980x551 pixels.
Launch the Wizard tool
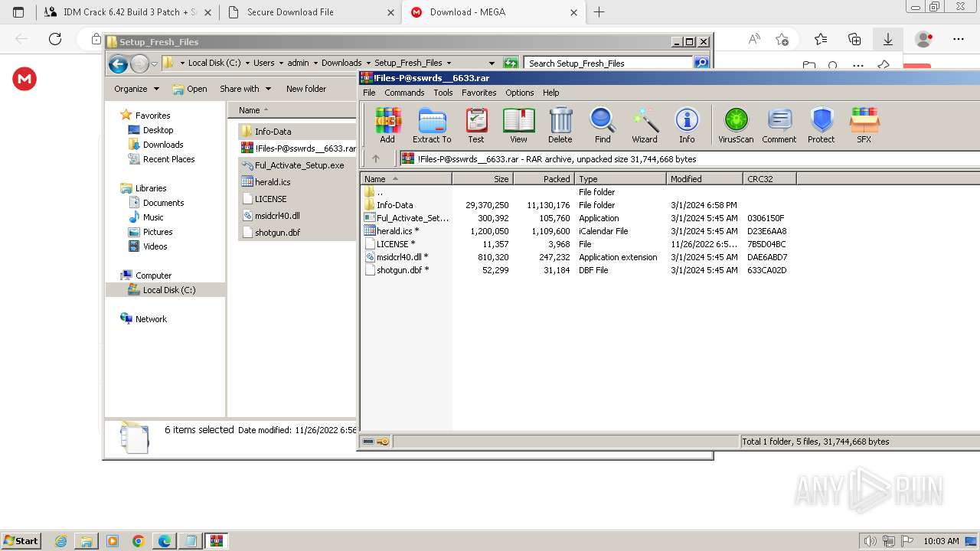(x=645, y=126)
